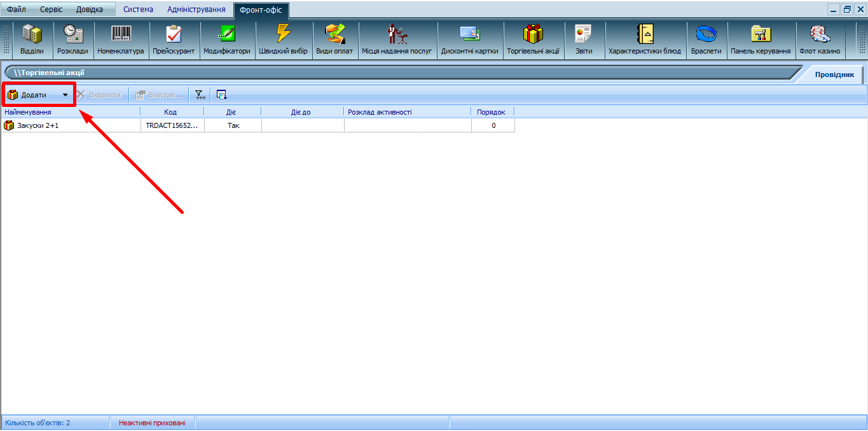The height and width of the screenshot is (431, 868).
Task: Open Розклади schedule icon
Action: pos(72,39)
